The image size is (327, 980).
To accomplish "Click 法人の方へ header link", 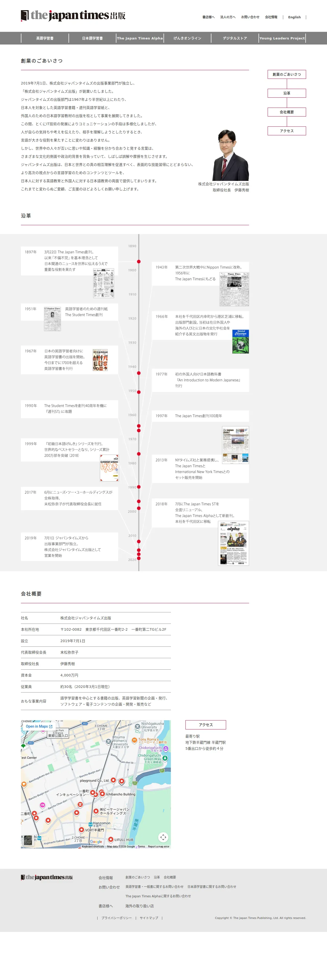I will [228, 17].
